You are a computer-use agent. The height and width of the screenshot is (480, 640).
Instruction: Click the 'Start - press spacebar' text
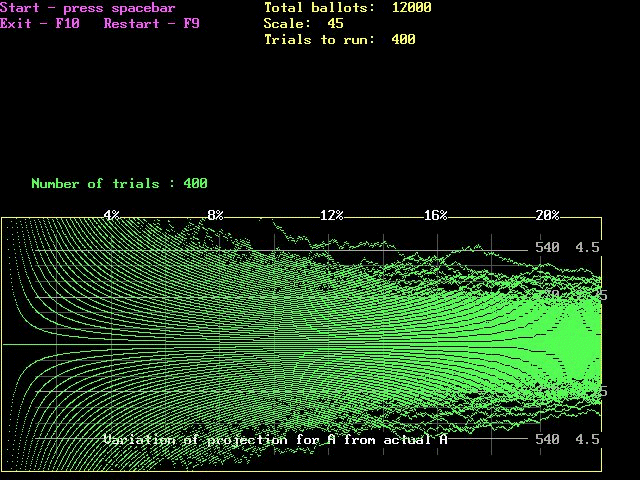(x=88, y=8)
